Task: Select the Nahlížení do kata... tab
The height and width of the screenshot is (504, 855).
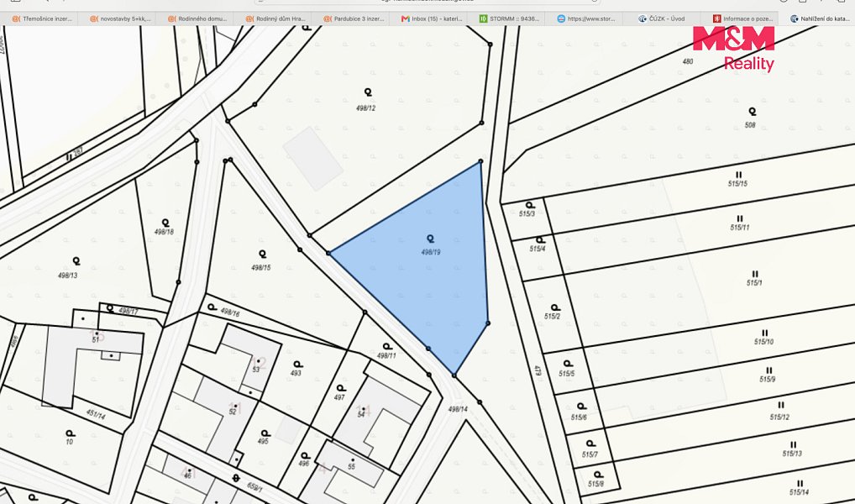Action: pyautogui.click(x=820, y=18)
